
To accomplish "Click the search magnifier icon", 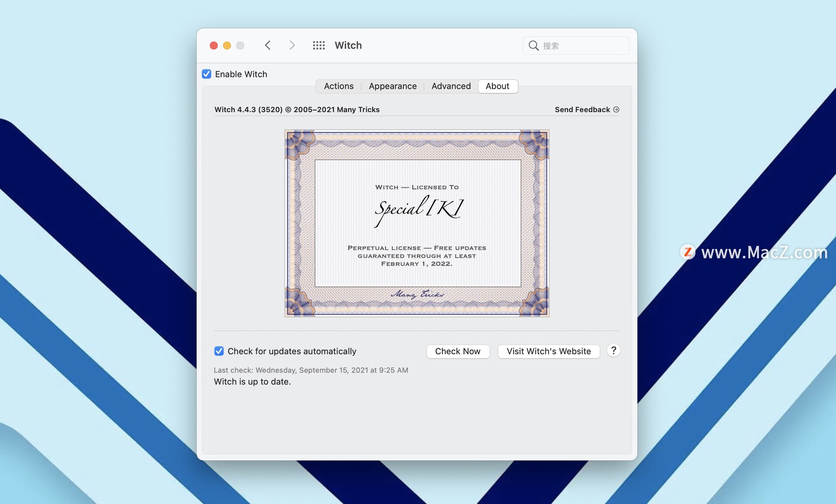I will point(534,45).
